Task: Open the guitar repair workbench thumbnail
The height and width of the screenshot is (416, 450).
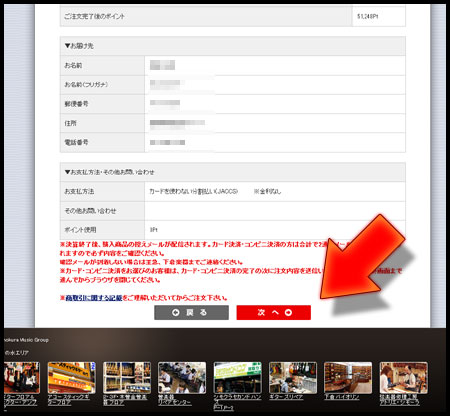Action: (x=293, y=378)
